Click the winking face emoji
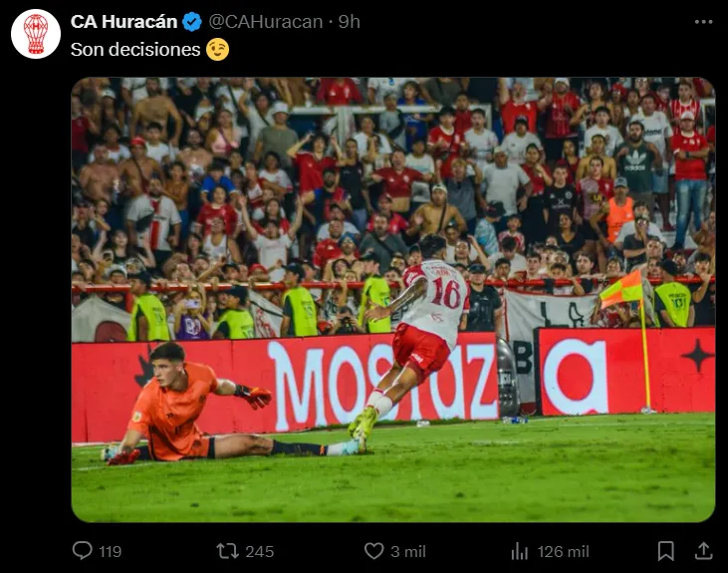Image resolution: width=728 pixels, height=573 pixels. [x=217, y=50]
